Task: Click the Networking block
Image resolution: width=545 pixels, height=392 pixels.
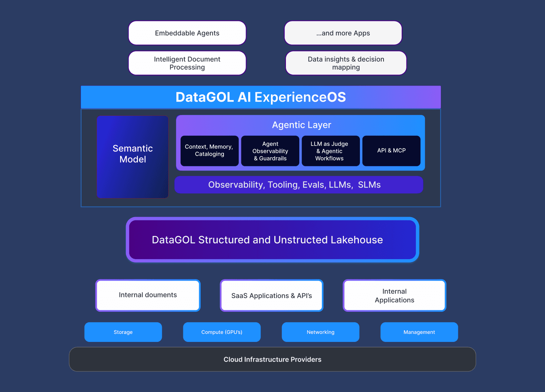Action: 321,332
